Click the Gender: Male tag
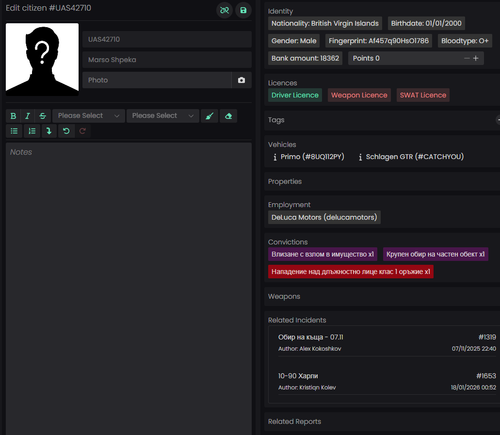The image size is (500, 435). tap(294, 41)
